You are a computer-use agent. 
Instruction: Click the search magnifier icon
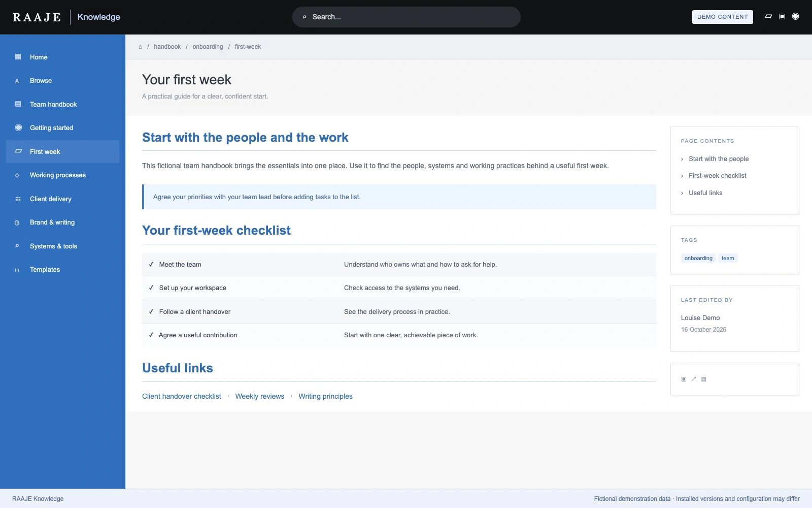pyautogui.click(x=304, y=17)
